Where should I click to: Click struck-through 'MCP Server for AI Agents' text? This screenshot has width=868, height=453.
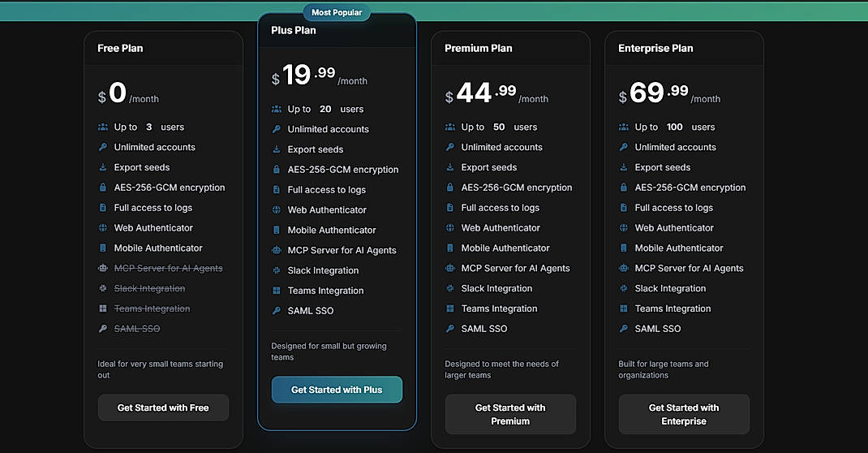tap(168, 268)
